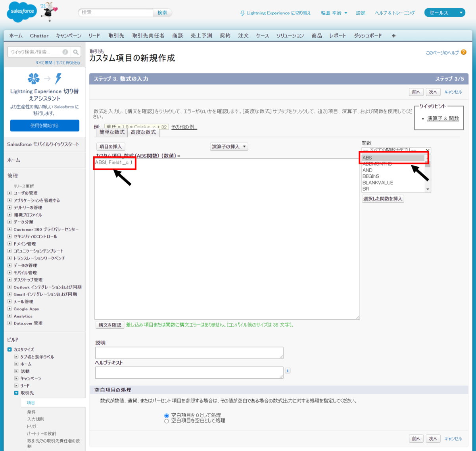Open リリース更新 in sidebar

tap(24, 186)
